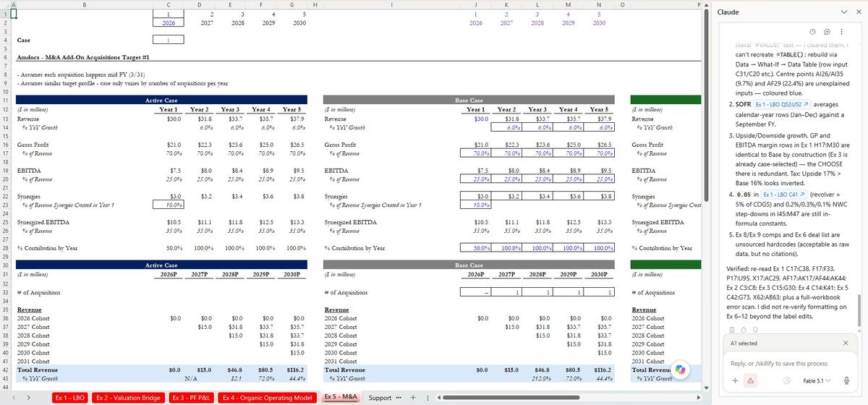Viewport: 868px width, 405px height.
Task: Click the vertical dots sheet tab bar handle
Action: tap(426, 398)
